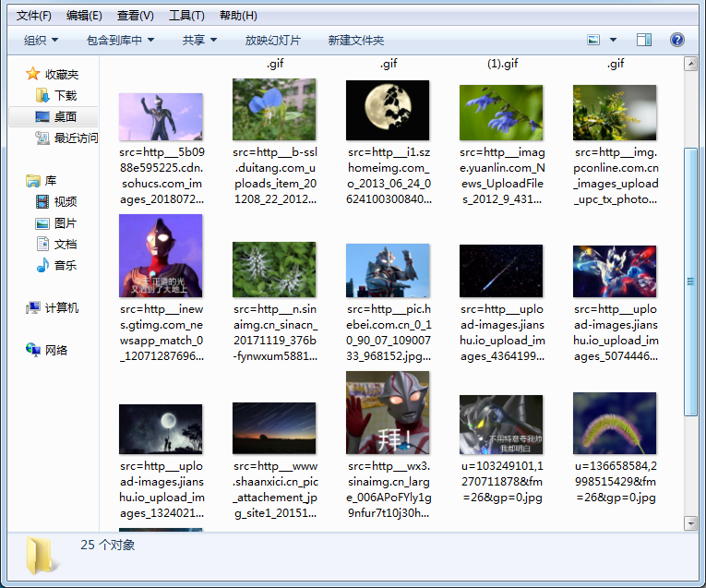
Task: Select the white flowers sinaimg.cn thumbnail
Action: [274, 270]
